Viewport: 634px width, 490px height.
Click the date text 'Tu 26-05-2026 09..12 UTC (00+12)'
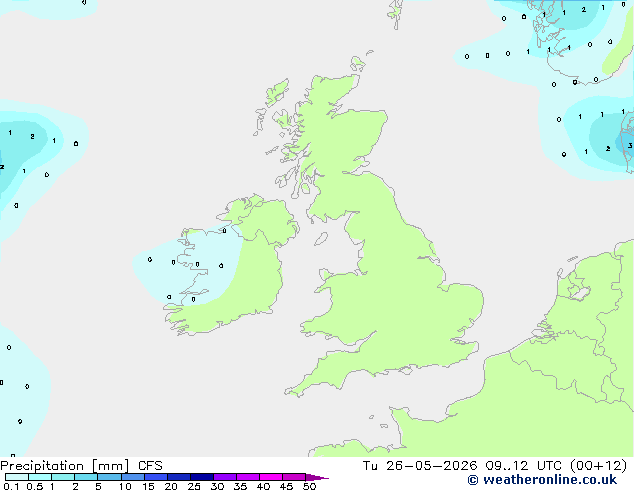click(x=495, y=466)
